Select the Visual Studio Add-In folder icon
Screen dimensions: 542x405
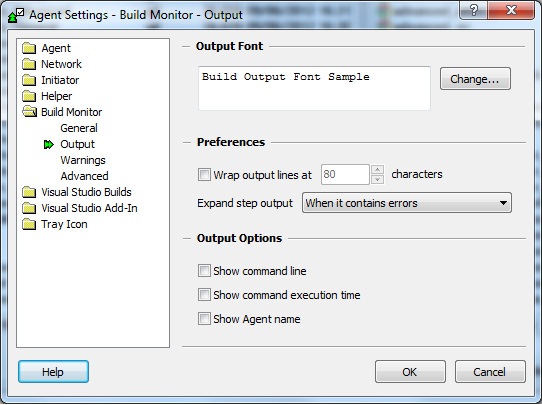coord(29,208)
